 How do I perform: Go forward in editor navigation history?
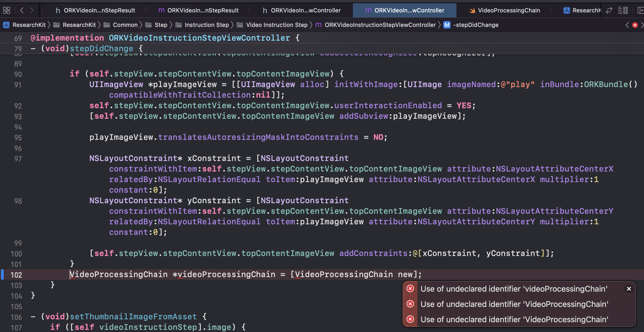32,10
